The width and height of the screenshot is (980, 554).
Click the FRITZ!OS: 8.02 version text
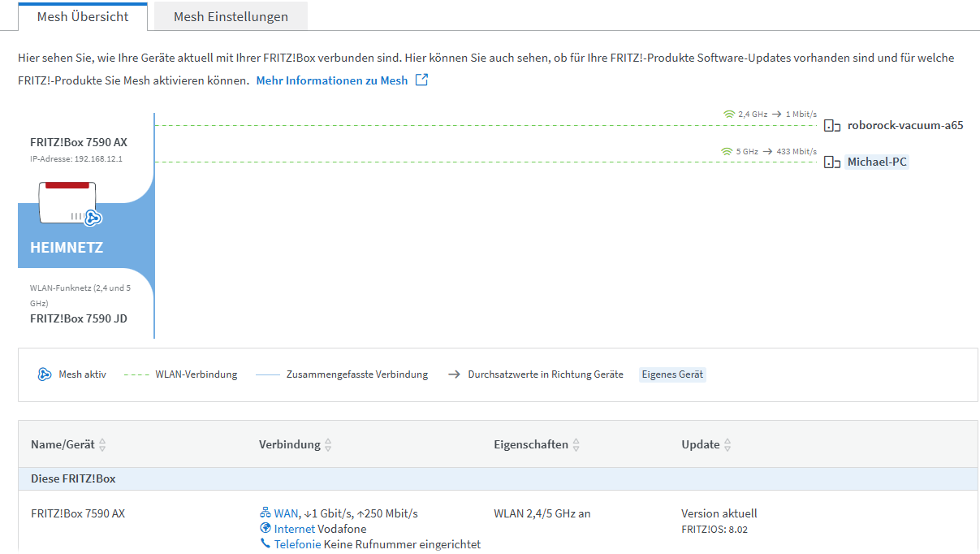point(714,530)
